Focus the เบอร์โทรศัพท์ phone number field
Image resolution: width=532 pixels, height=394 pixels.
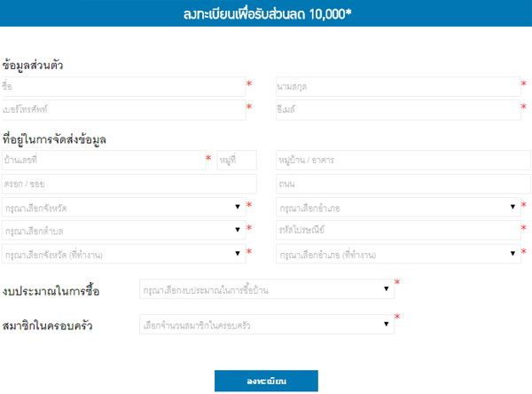[x=122, y=109]
